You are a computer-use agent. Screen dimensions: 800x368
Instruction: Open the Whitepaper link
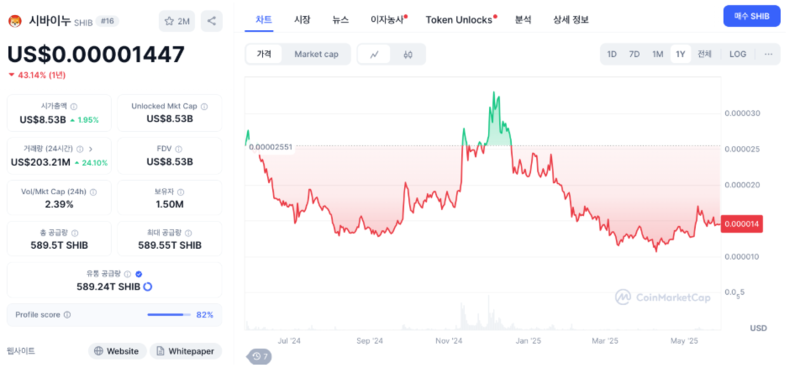[186, 351]
